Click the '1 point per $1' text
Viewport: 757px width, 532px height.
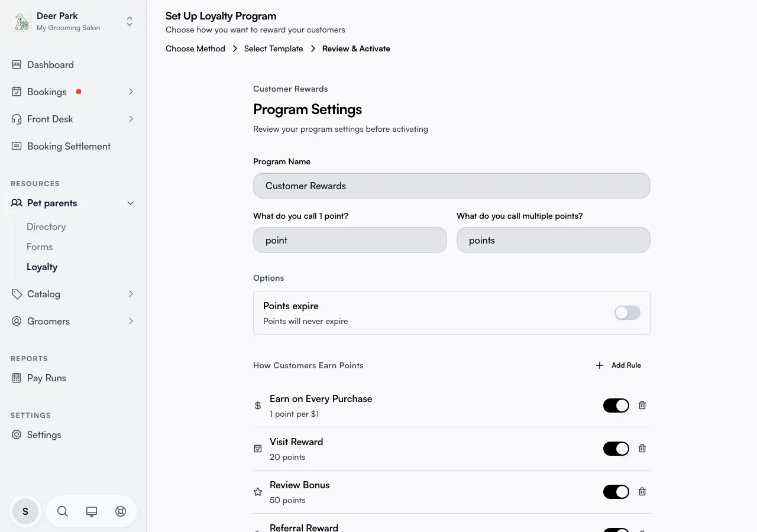294,414
